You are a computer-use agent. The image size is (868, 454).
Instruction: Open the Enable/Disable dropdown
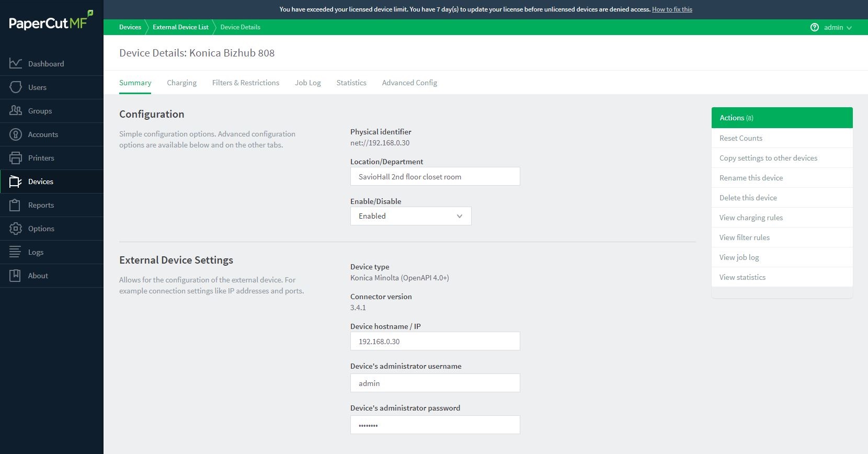[410, 216]
